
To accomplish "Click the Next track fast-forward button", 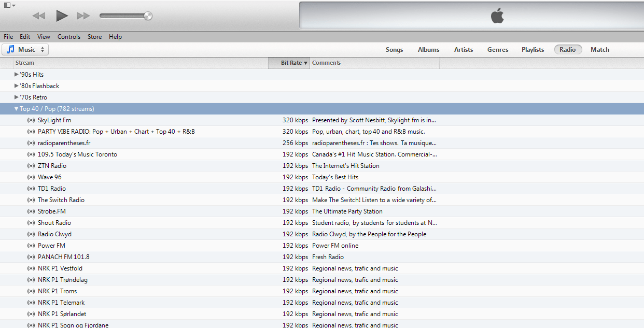I will [83, 16].
